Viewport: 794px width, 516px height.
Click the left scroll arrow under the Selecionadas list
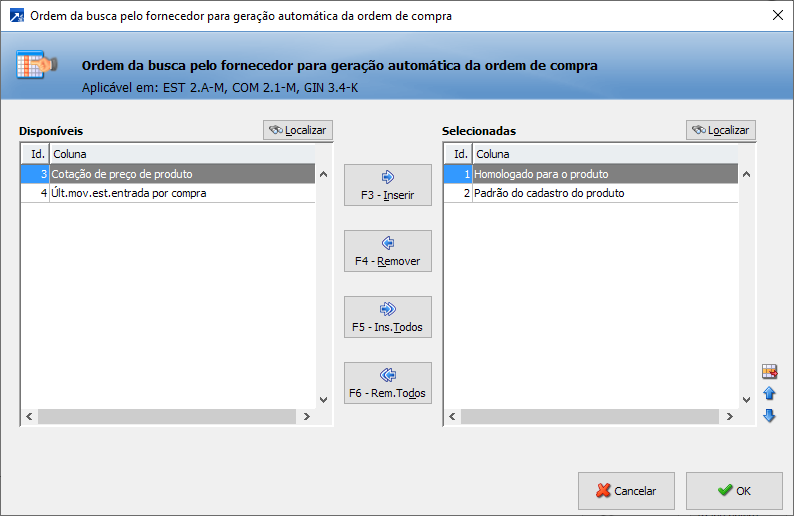452,416
